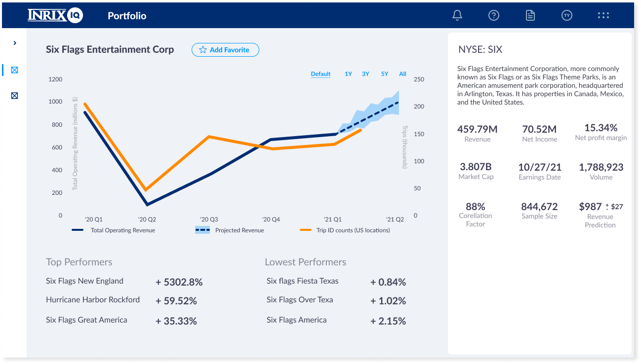Expand the left sidebar chevron
641x364 pixels.
point(15,43)
